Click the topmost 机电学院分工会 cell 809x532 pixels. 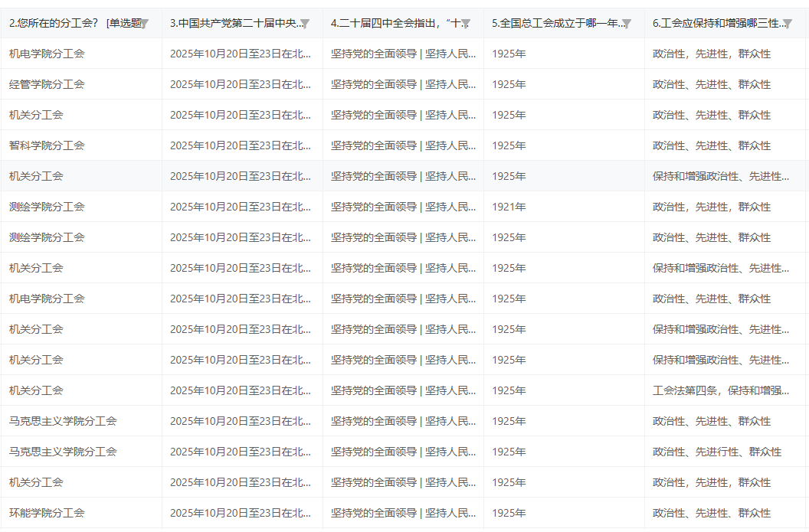tap(47, 54)
